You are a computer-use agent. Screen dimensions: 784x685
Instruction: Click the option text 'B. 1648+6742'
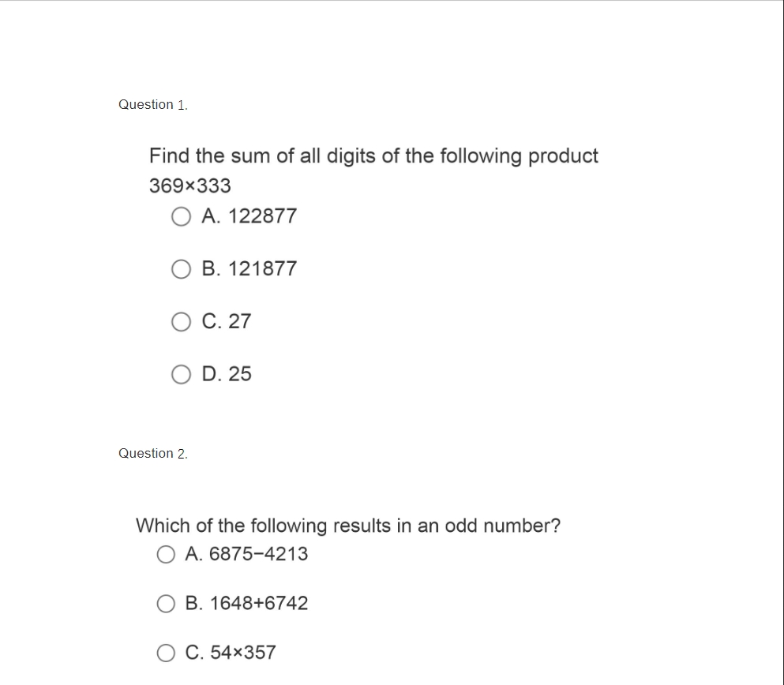click(246, 604)
